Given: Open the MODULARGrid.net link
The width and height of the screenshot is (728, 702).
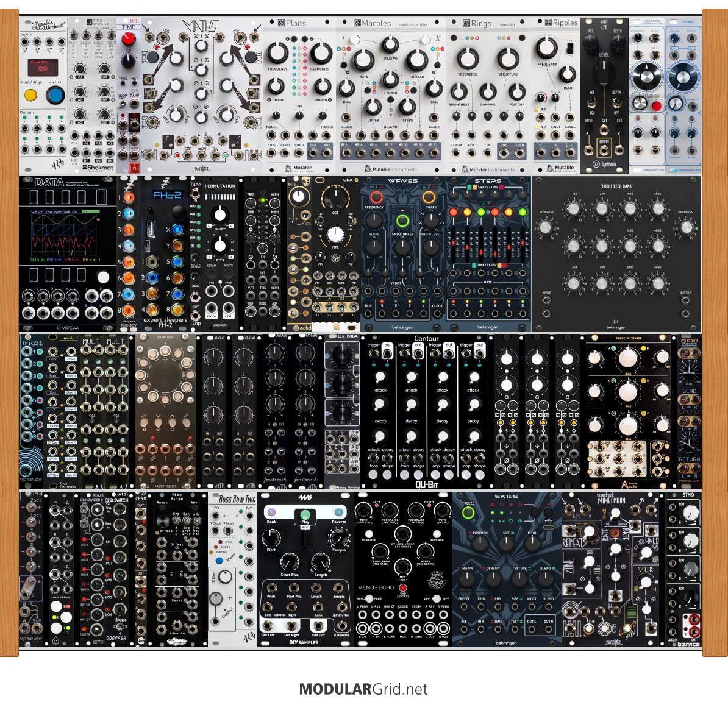Looking at the screenshot, I should point(363,689).
